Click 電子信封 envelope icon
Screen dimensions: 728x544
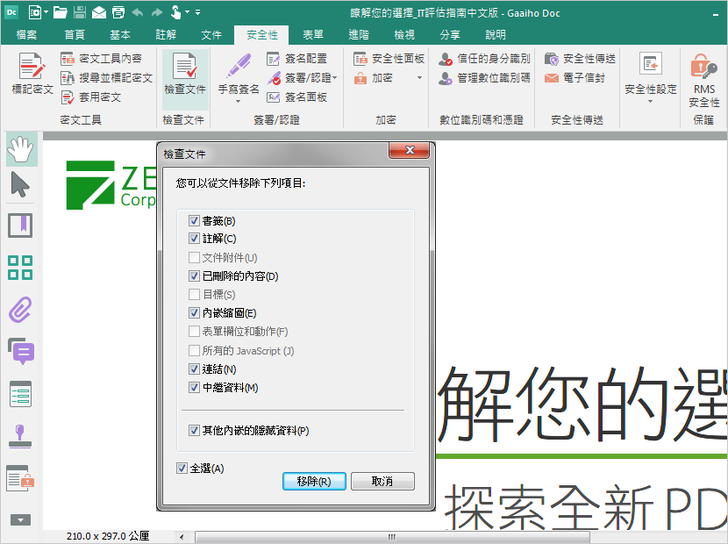coord(551,78)
